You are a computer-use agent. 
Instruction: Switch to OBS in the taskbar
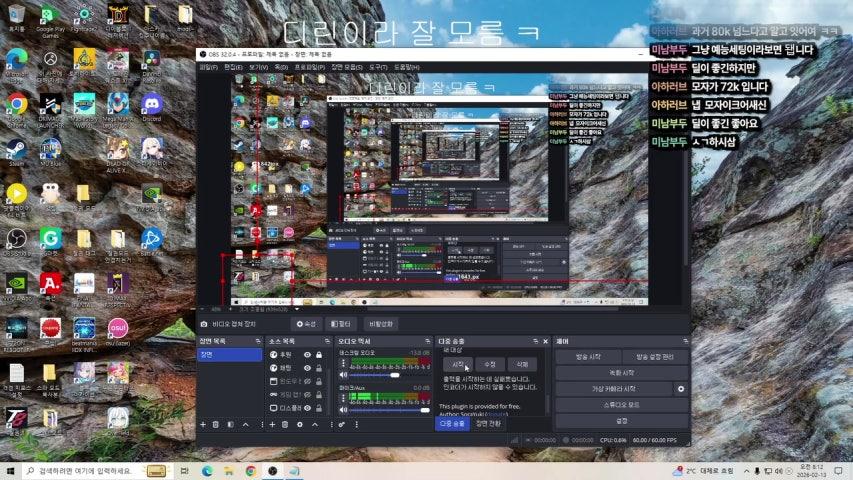pyautogui.click(x=273, y=471)
